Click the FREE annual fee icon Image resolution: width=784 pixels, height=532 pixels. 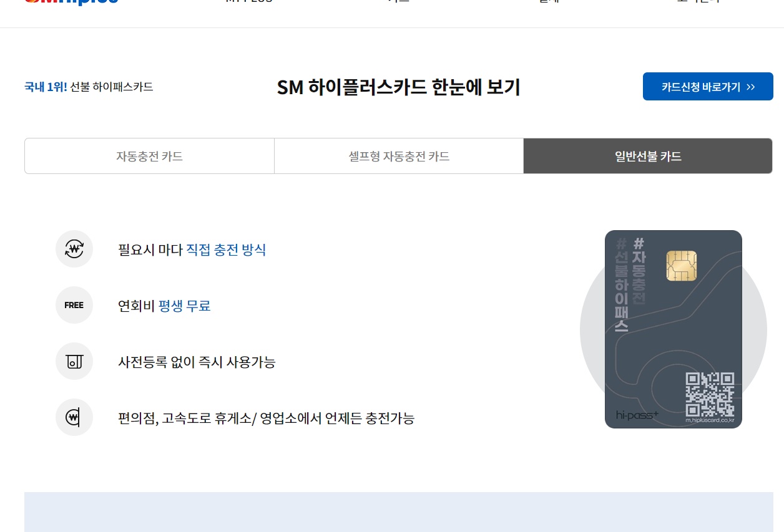74,305
